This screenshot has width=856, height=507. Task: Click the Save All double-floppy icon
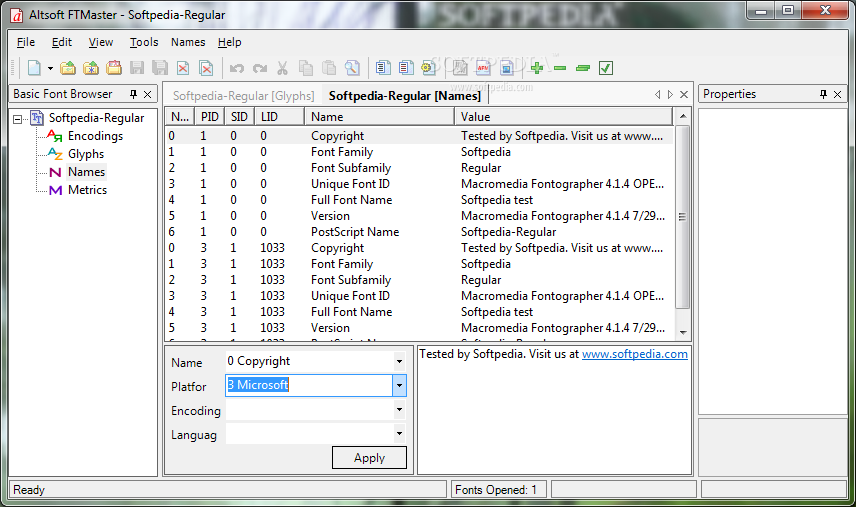(x=160, y=68)
